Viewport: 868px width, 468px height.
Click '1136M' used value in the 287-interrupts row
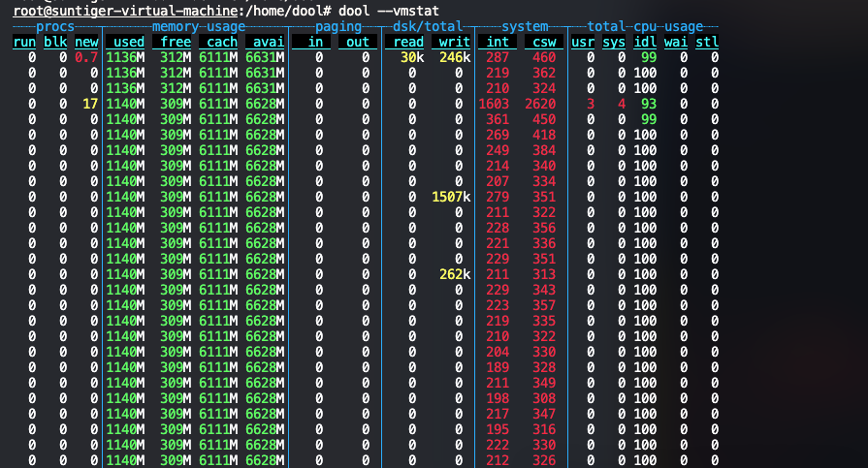(x=125, y=57)
